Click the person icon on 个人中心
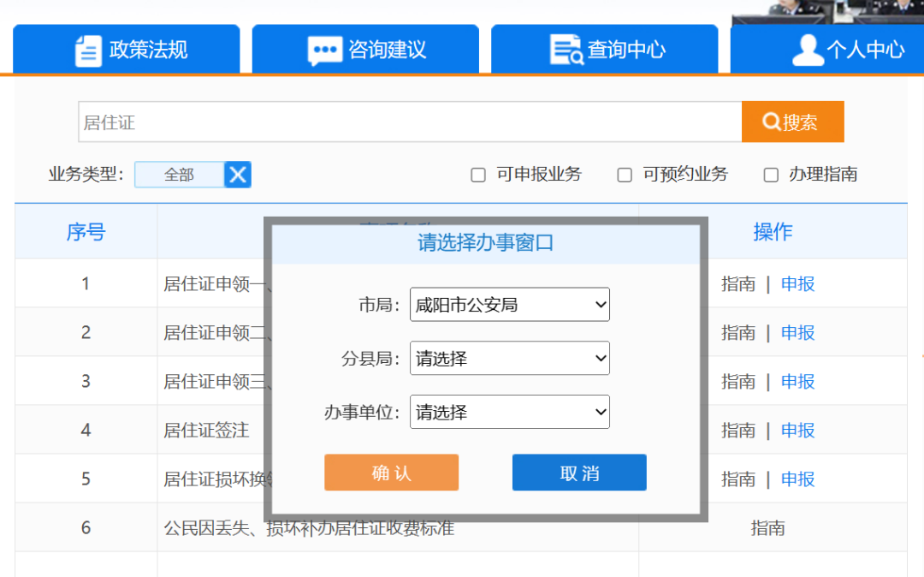This screenshot has width=924, height=577. pos(808,50)
